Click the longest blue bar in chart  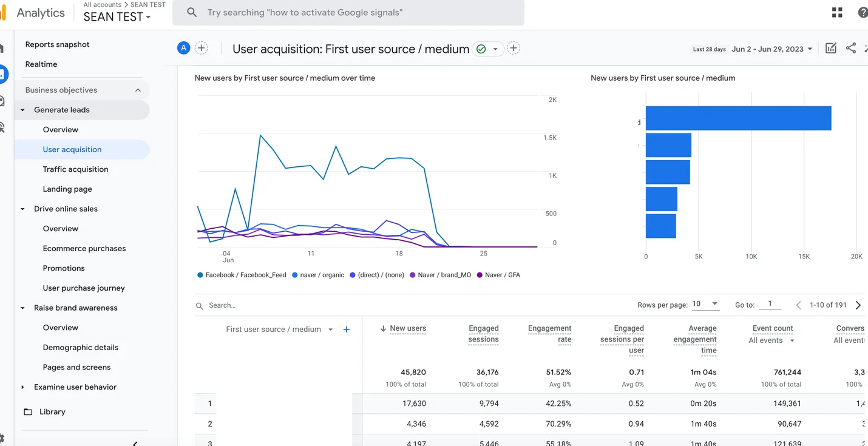[x=738, y=118]
